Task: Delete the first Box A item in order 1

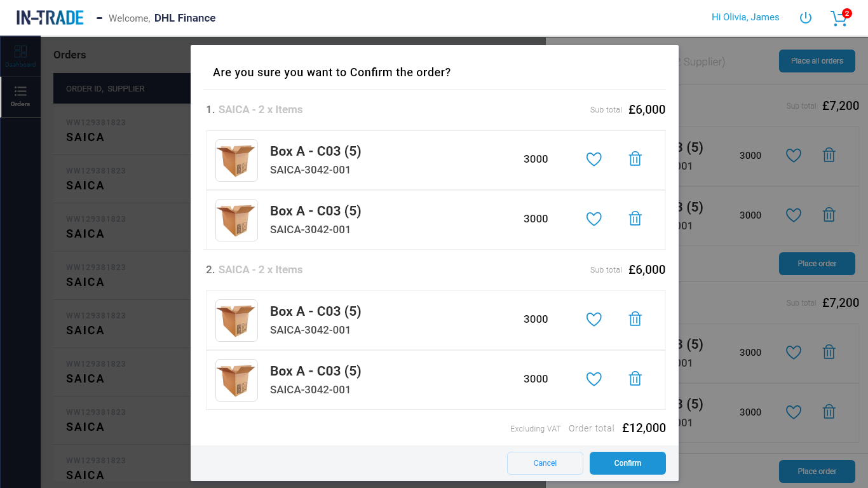Action: point(635,159)
